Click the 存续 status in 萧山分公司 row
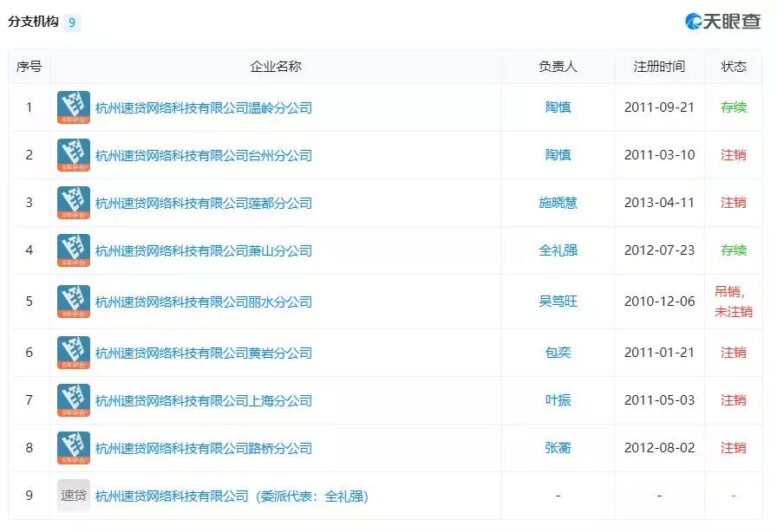Screen dimensions: 777x532 (734, 250)
